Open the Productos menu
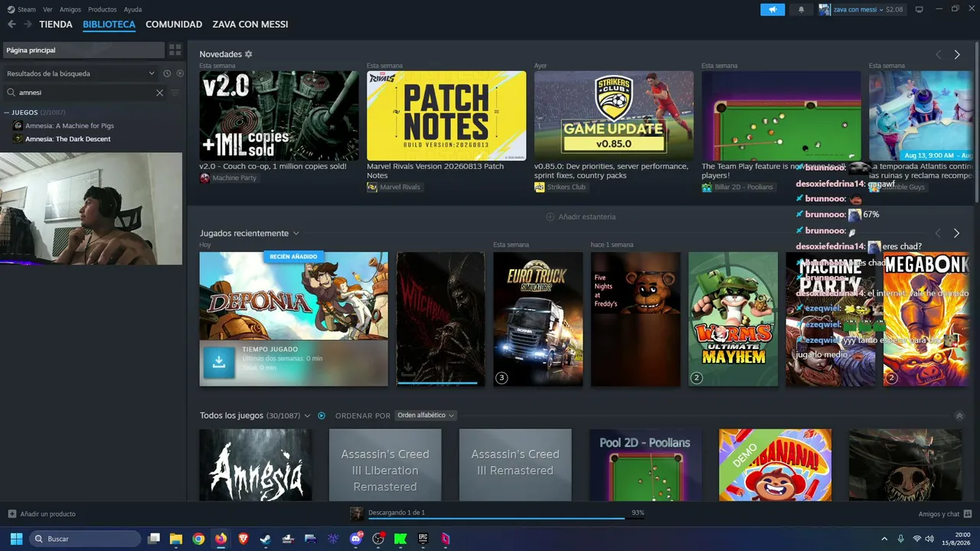980x551 pixels. (x=103, y=9)
